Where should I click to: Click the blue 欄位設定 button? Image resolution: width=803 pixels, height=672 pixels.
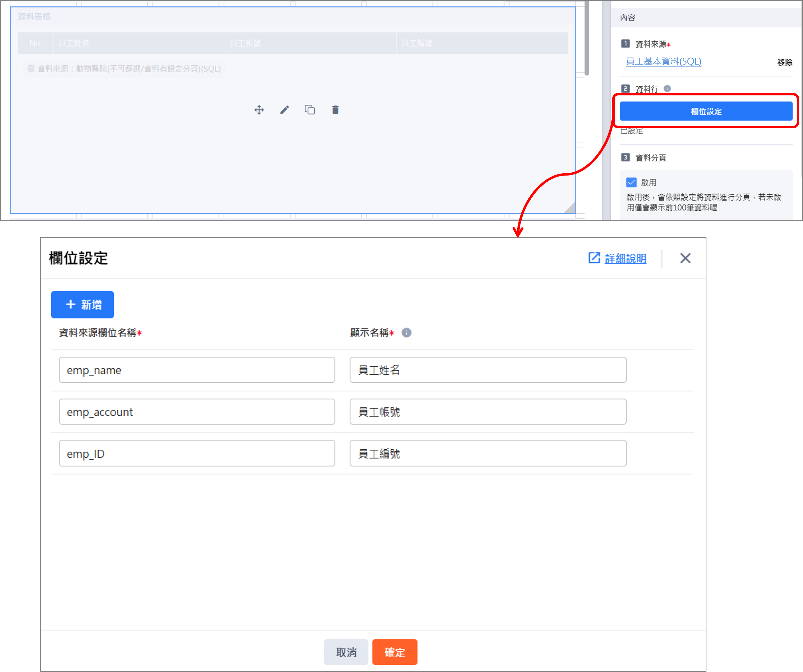pos(706,111)
